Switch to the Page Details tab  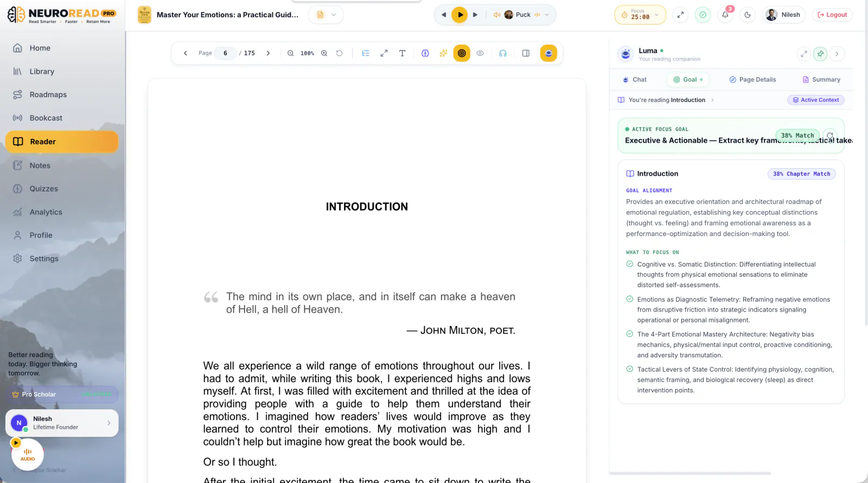[x=752, y=79]
